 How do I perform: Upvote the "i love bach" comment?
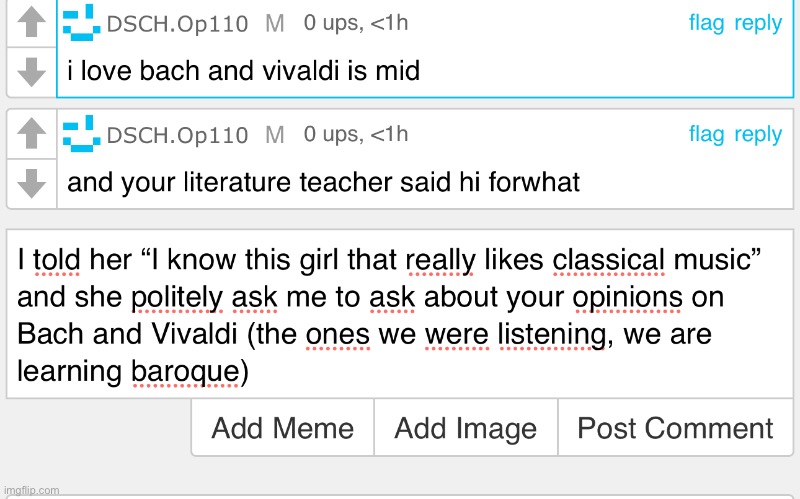click(33, 21)
